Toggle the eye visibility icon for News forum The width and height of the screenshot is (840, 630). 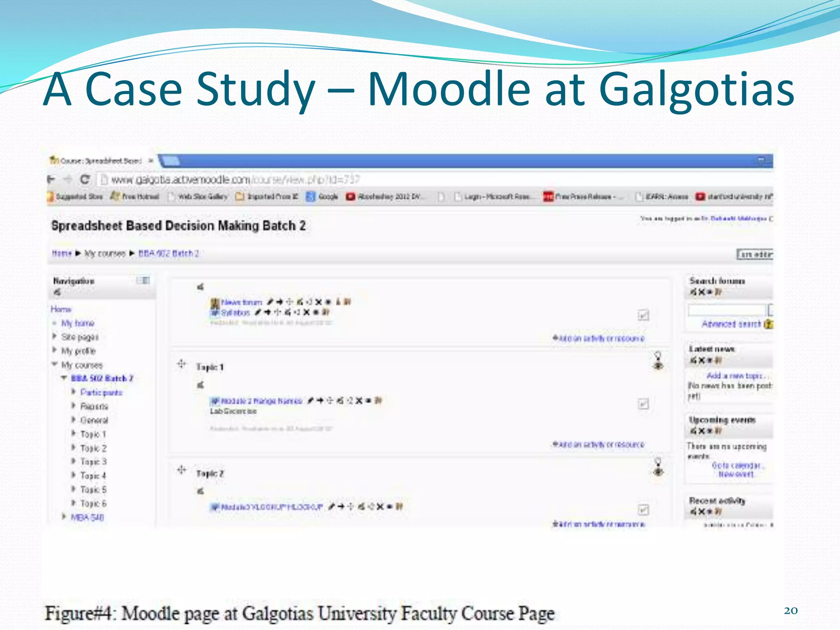click(x=328, y=302)
